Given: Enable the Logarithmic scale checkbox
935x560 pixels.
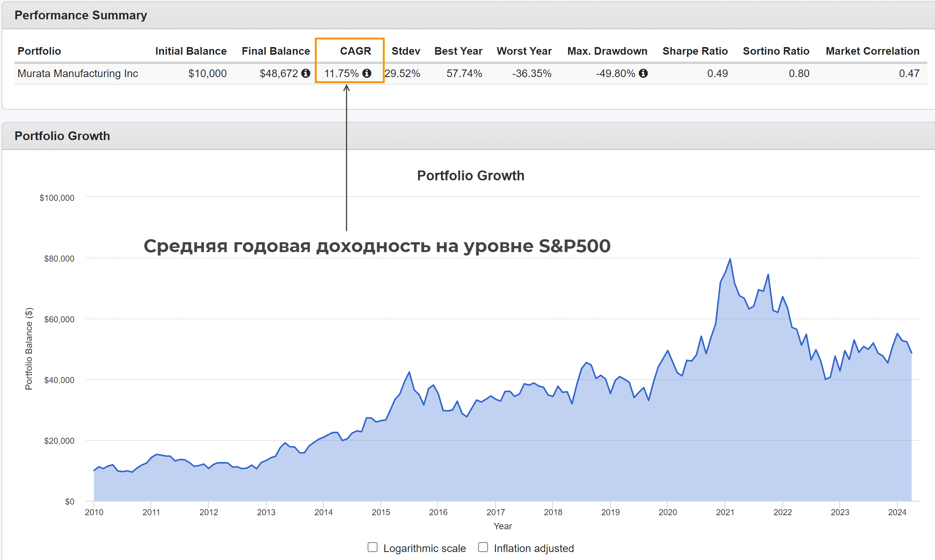Looking at the screenshot, I should pyautogui.click(x=373, y=547).
